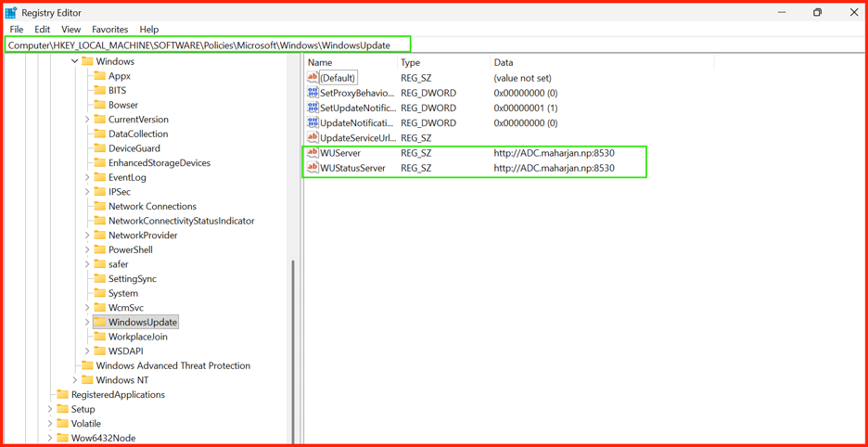Open the Edit menu

pyautogui.click(x=42, y=30)
